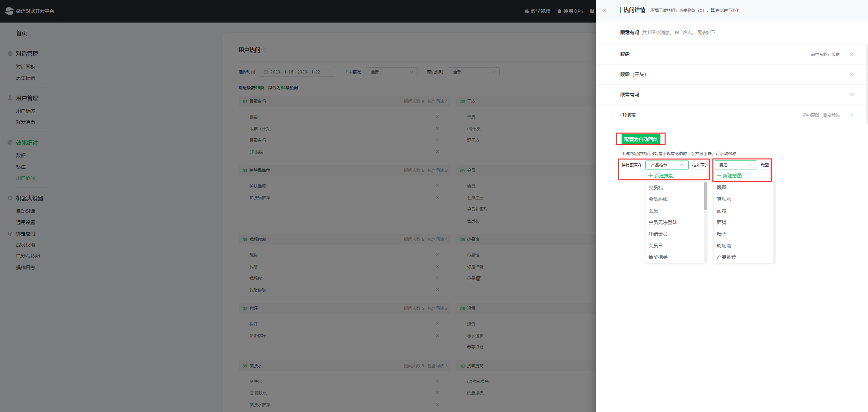This screenshot has height=412, width=868.
Task: Click the 对话管理 section icon
Action: click(10, 54)
